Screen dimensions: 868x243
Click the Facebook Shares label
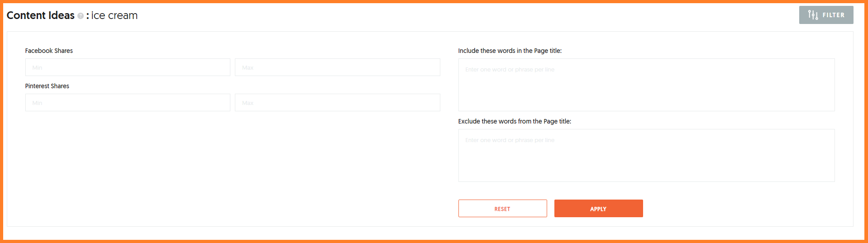(49, 51)
